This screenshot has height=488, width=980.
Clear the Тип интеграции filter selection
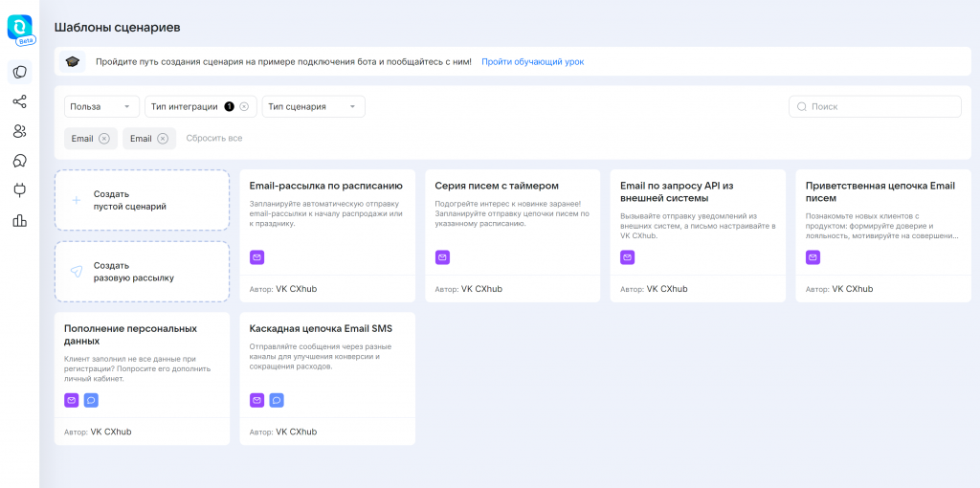coord(244,107)
